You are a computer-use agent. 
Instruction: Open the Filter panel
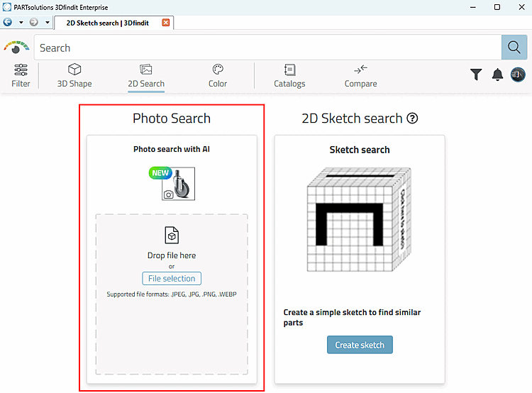21,75
